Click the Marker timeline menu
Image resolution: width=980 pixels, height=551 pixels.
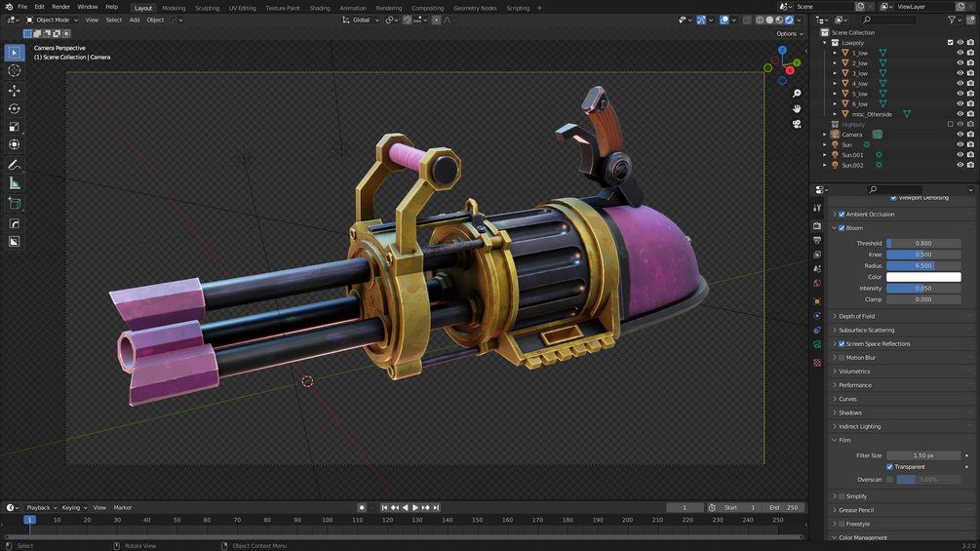[x=123, y=508]
